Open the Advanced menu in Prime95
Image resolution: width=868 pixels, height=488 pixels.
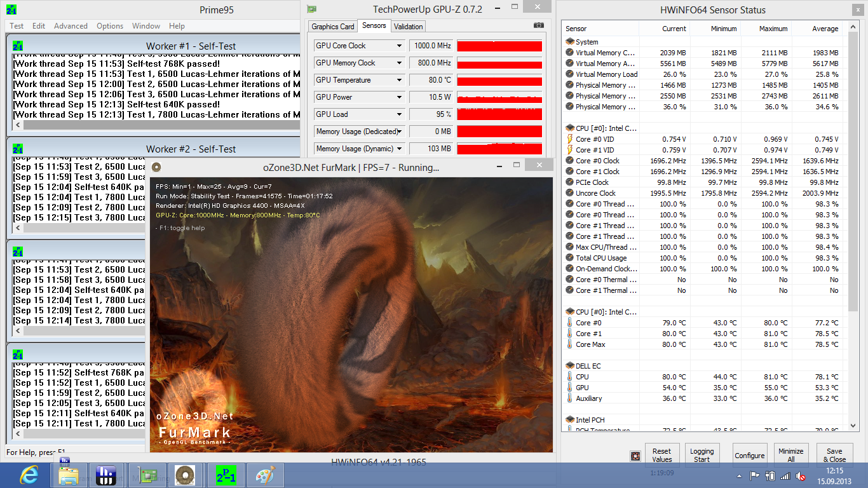pyautogui.click(x=71, y=26)
